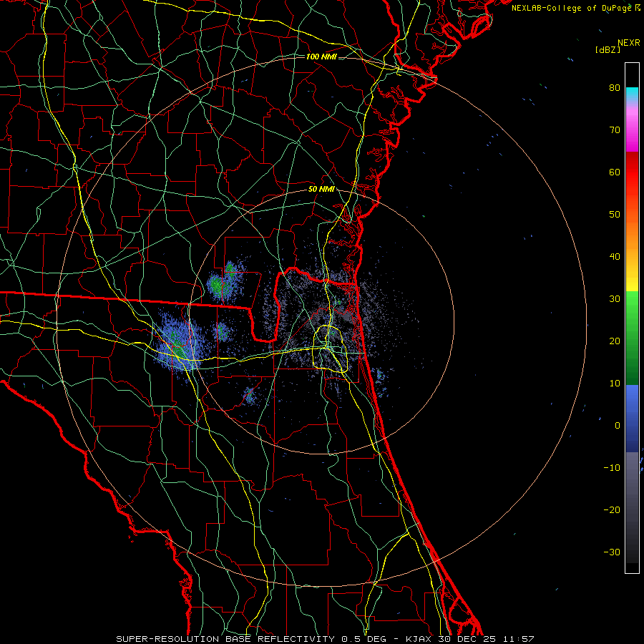Click the 0 value on the dBZ scale

click(x=618, y=426)
